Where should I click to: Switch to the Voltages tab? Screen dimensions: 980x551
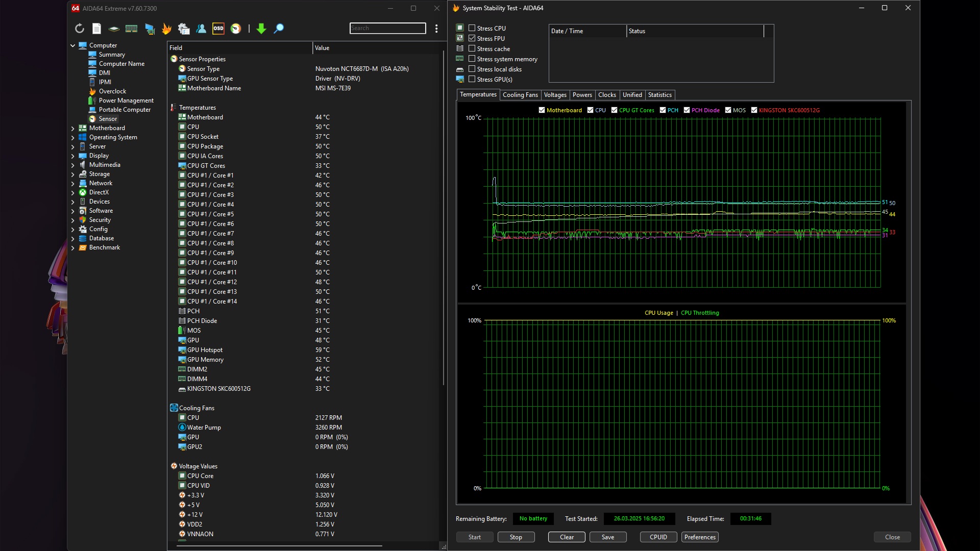click(555, 95)
